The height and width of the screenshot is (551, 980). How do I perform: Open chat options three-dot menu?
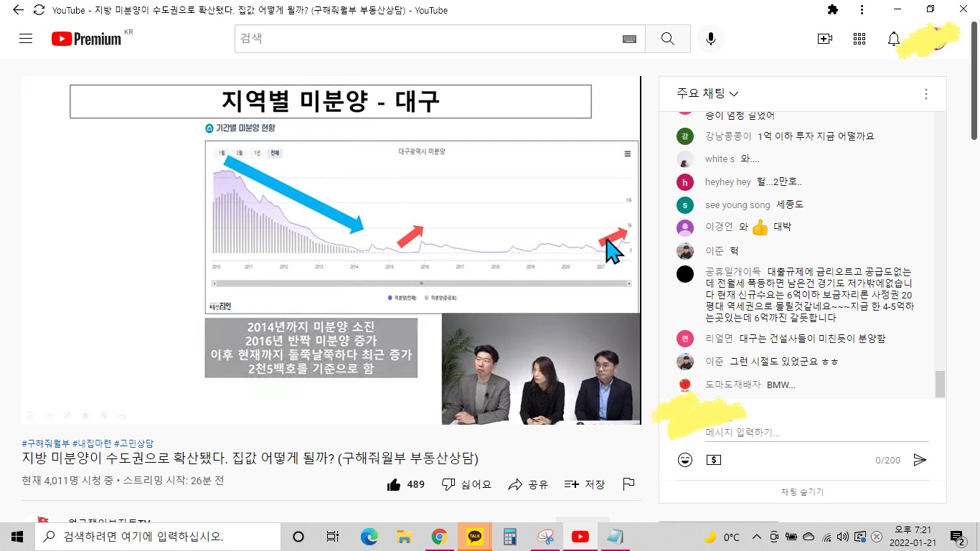tap(926, 94)
